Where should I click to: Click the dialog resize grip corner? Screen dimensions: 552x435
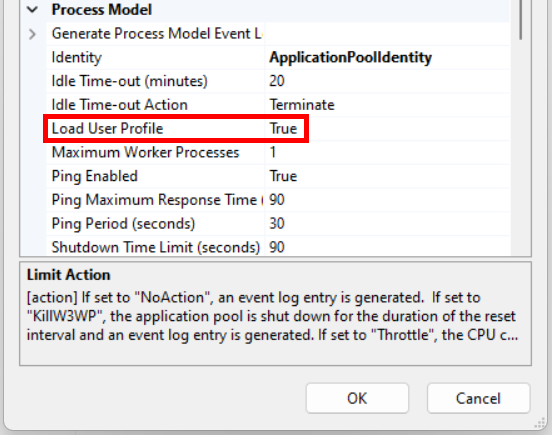coord(540,423)
